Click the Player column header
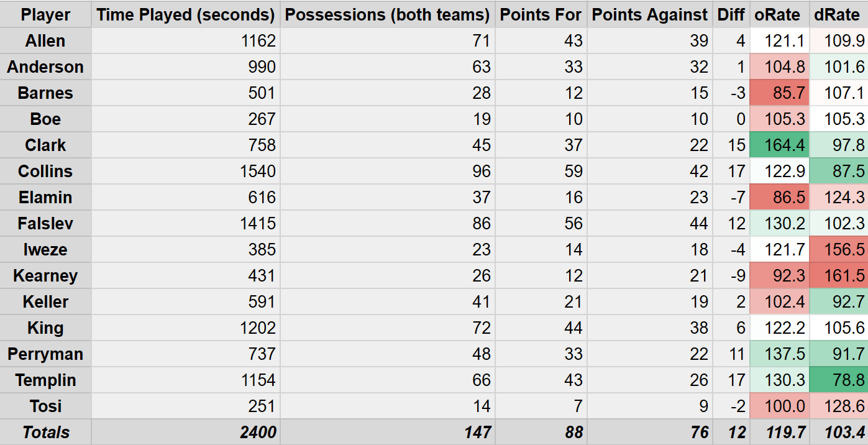The height and width of the screenshot is (445, 868). [x=45, y=14]
